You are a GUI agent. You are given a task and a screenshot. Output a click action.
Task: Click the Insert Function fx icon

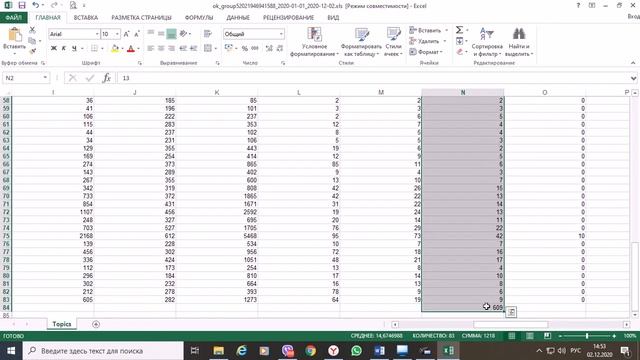(107, 78)
